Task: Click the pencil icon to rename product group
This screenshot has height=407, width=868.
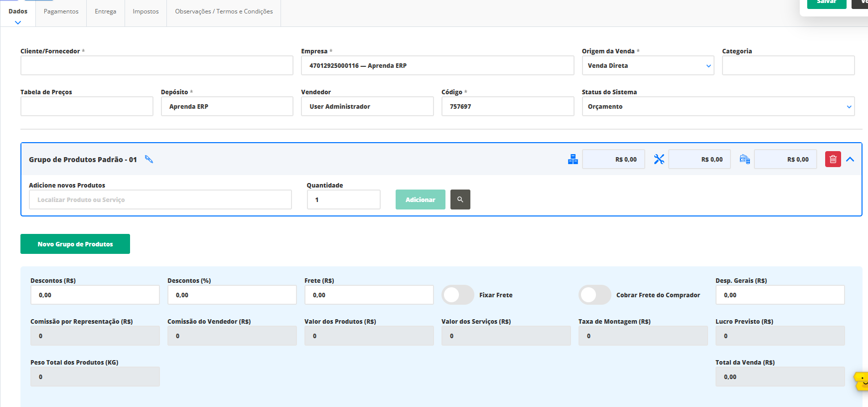Action: [149, 159]
